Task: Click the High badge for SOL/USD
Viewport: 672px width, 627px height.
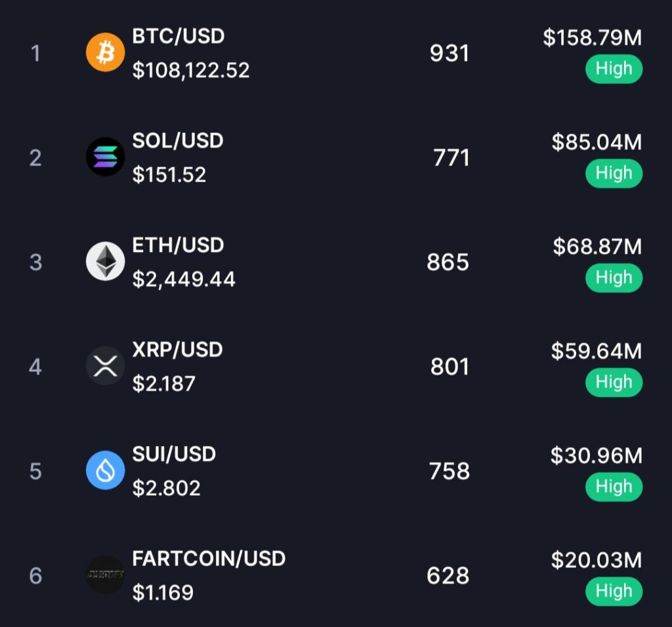Action: (x=614, y=173)
